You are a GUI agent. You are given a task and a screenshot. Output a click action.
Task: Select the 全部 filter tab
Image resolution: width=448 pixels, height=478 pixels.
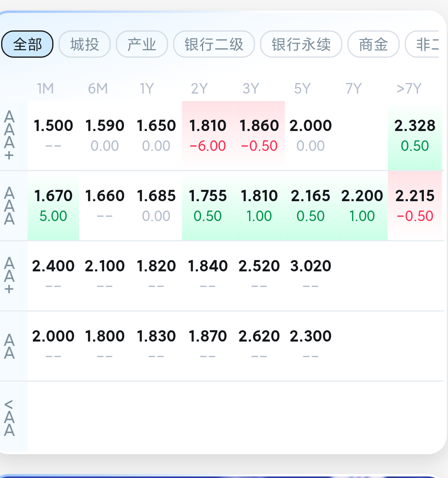tap(27, 44)
